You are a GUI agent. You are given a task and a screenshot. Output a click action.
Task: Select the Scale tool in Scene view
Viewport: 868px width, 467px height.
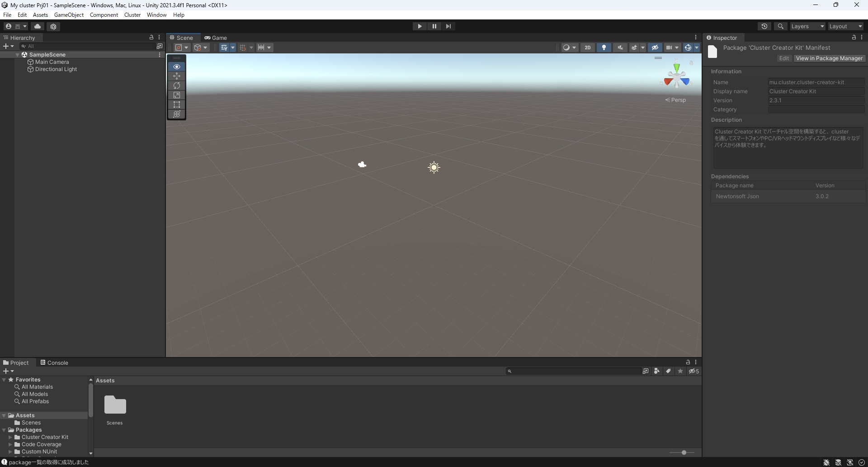coord(176,95)
